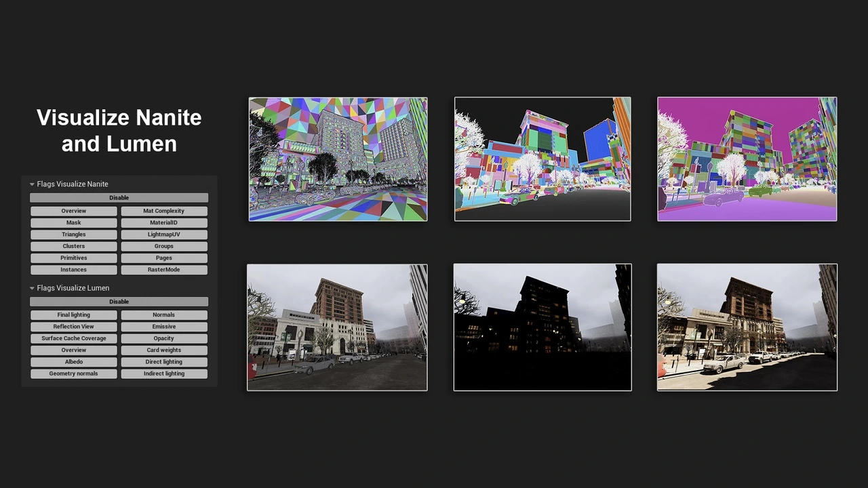Select the magenta-sky Nanite visualization thumbnail
868x488 pixels.
747,159
